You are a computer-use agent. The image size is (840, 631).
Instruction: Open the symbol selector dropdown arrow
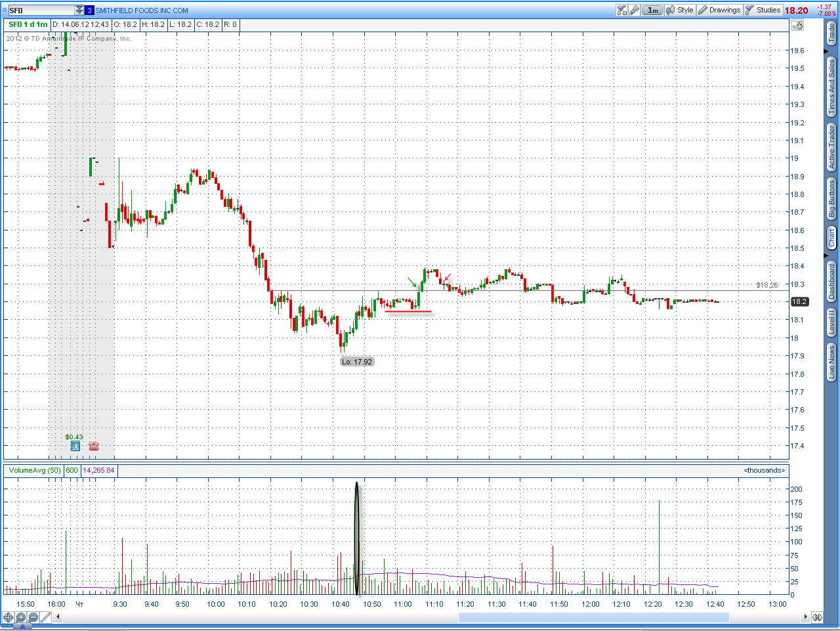pyautogui.click(x=79, y=11)
